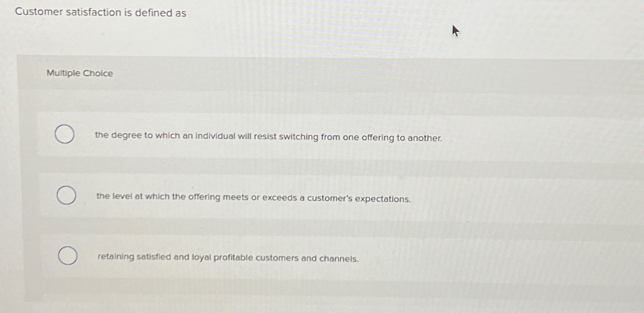Viewport: 644px width, 313px height.
Task: Select the third answer radio button
Action: pyautogui.click(x=67, y=256)
